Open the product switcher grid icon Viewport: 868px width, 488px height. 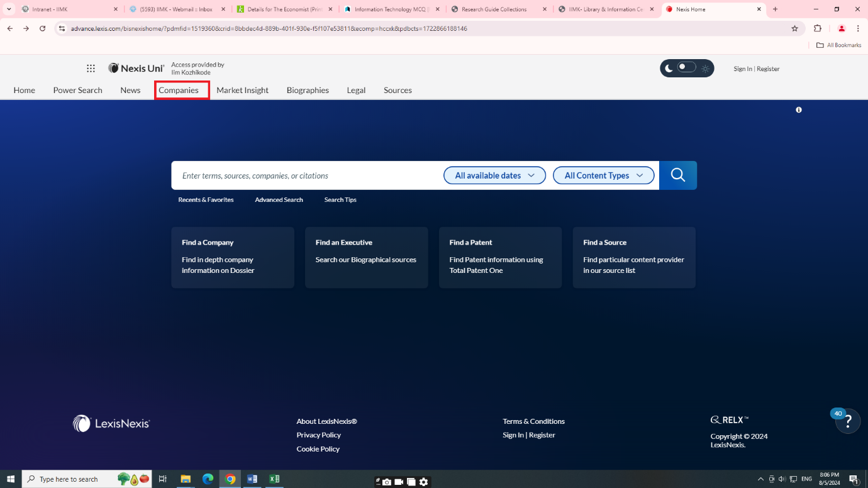91,69
